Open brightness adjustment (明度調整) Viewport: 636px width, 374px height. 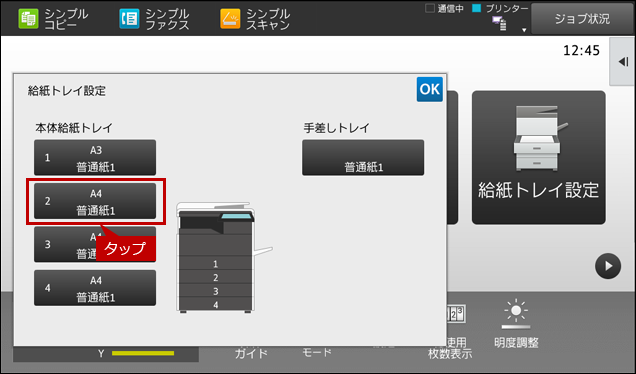[516, 325]
